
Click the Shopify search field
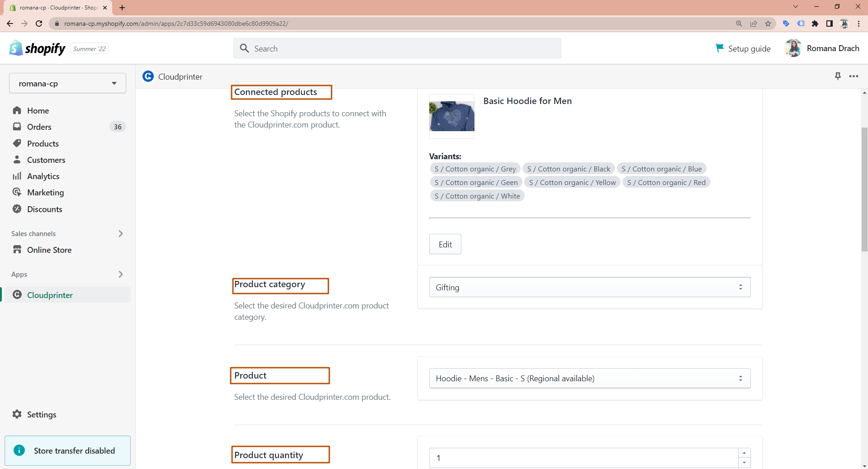[397, 48]
